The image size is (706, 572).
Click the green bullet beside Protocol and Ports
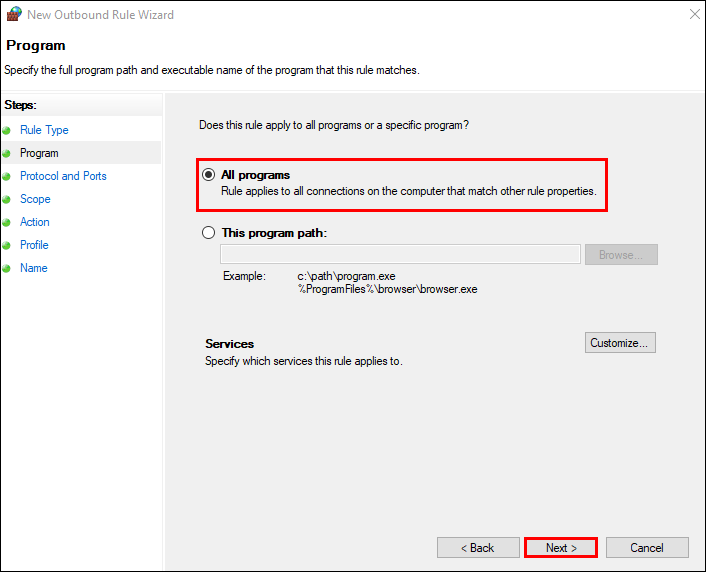coord(7,177)
